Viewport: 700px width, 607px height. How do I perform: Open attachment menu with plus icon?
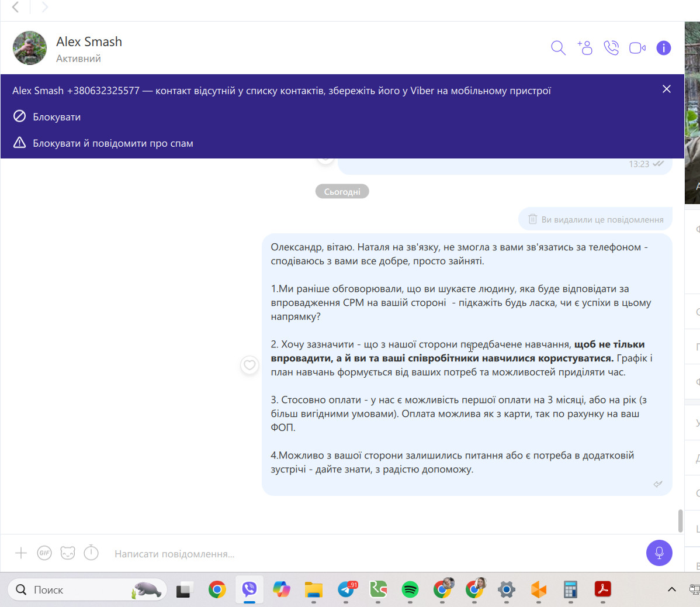click(21, 553)
